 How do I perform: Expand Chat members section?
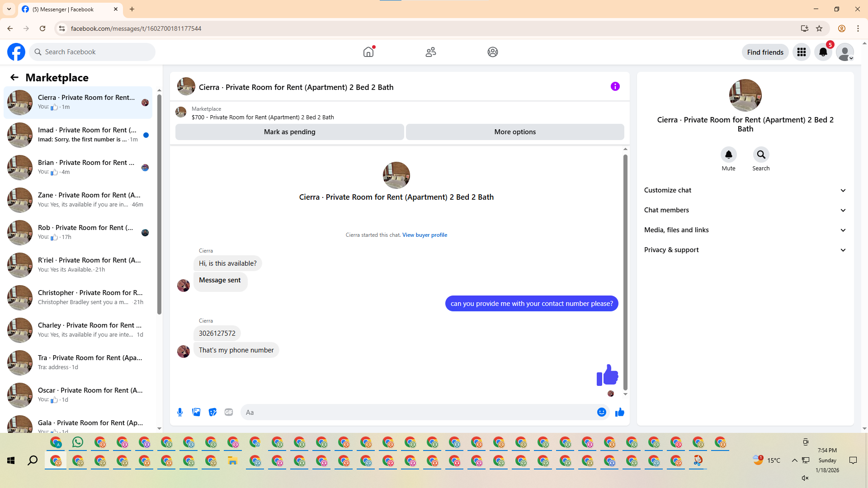[745, 210]
